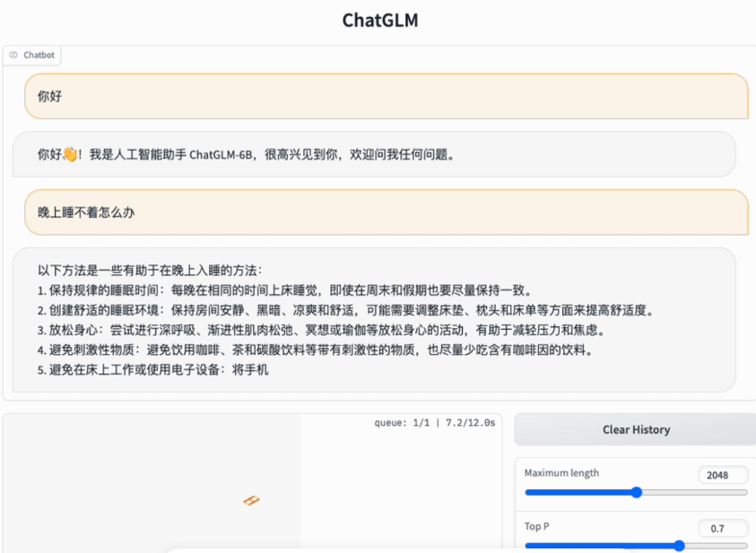Adjust the Maximum length slider

pos(636,492)
